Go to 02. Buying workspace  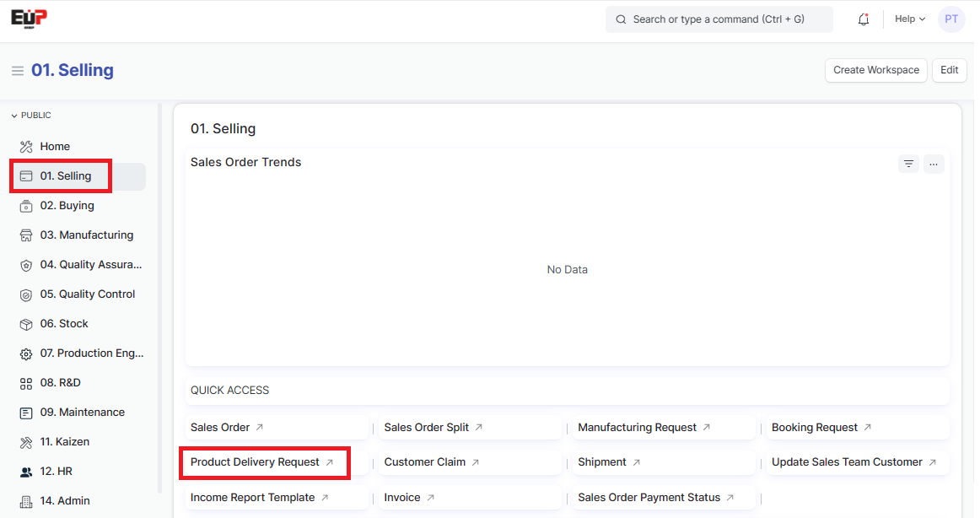67,206
